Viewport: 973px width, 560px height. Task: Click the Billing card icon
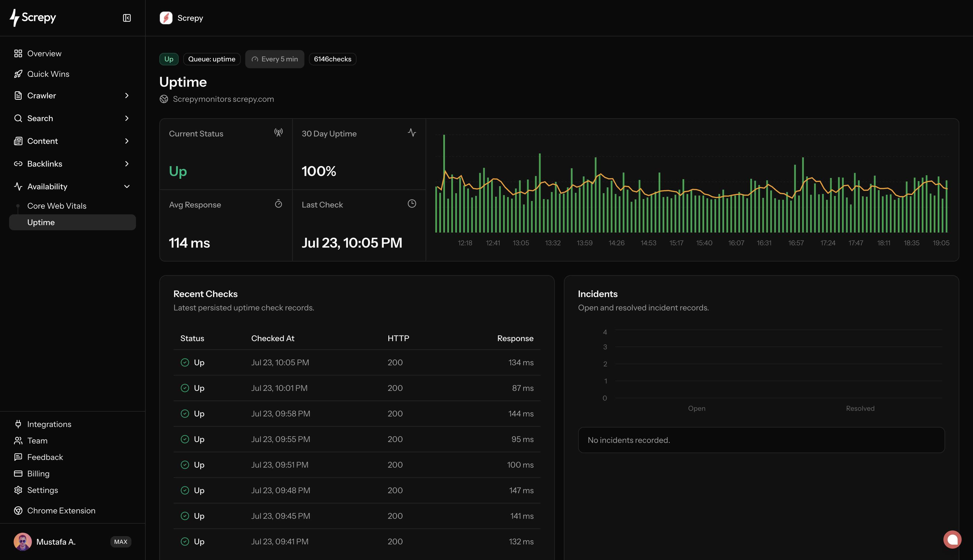[x=18, y=474]
